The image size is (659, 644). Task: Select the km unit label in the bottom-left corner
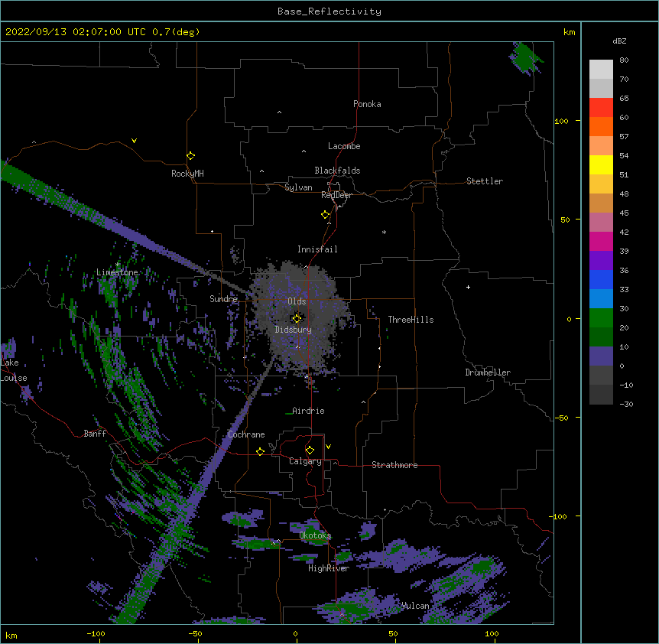11,636
